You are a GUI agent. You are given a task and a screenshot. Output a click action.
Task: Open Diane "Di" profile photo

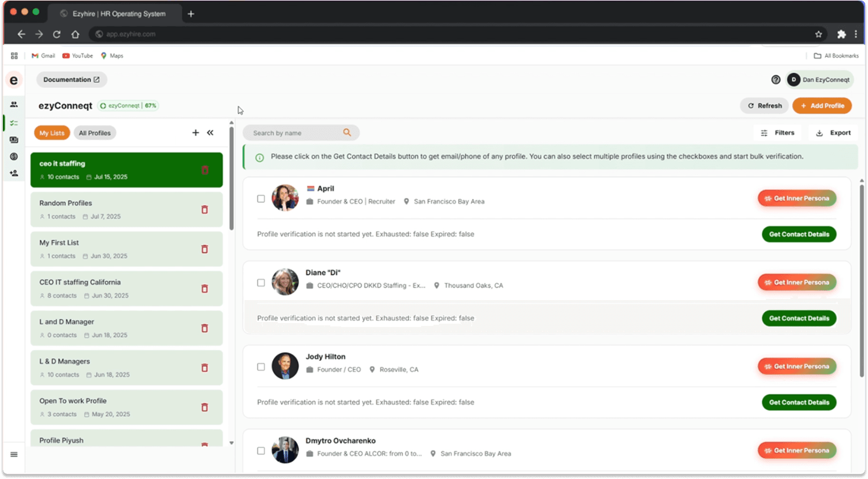coord(285,282)
